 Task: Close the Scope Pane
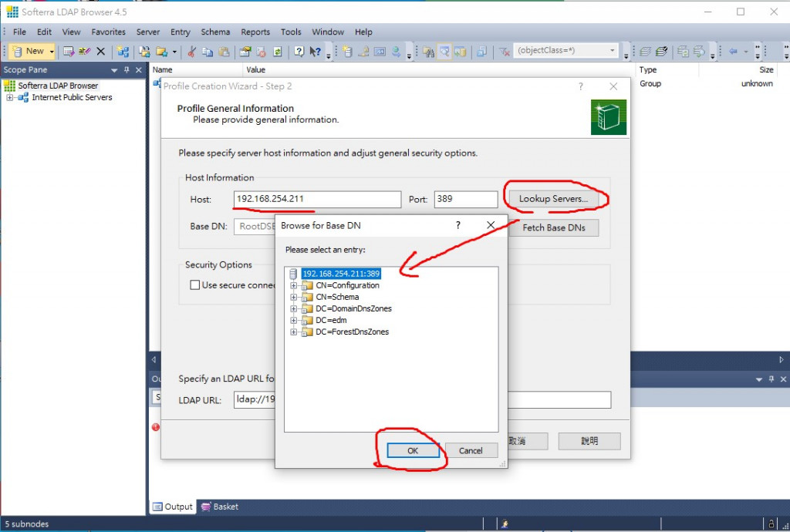point(139,70)
